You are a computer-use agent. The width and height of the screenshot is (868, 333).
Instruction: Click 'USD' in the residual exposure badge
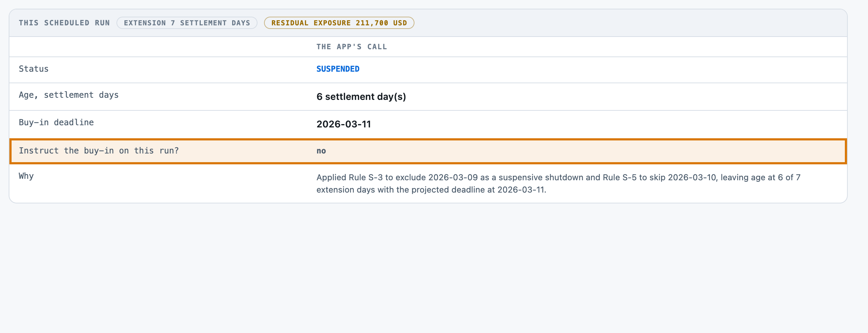tap(400, 23)
